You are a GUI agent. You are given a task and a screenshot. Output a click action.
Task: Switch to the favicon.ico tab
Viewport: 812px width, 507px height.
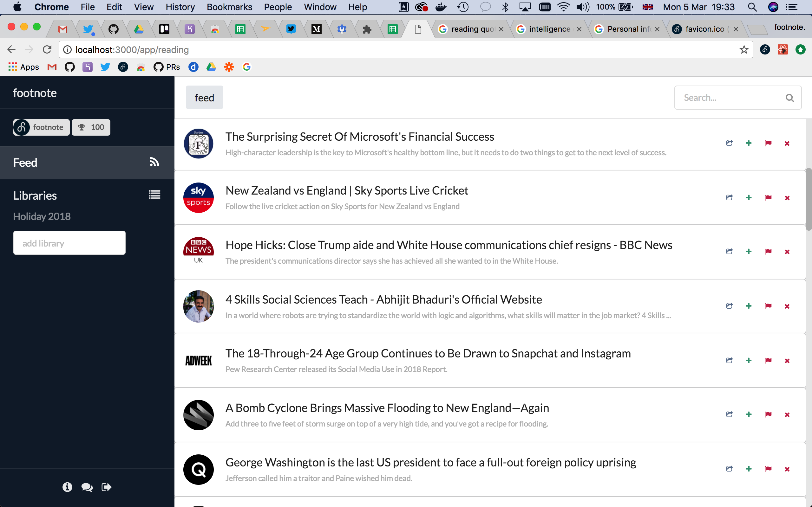(x=704, y=29)
